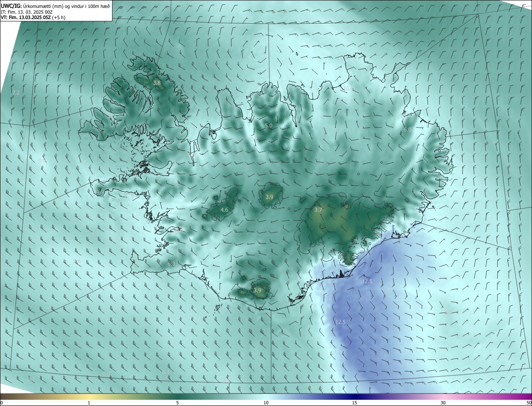Click the 9.6 value west of Reykjanes

point(77,261)
